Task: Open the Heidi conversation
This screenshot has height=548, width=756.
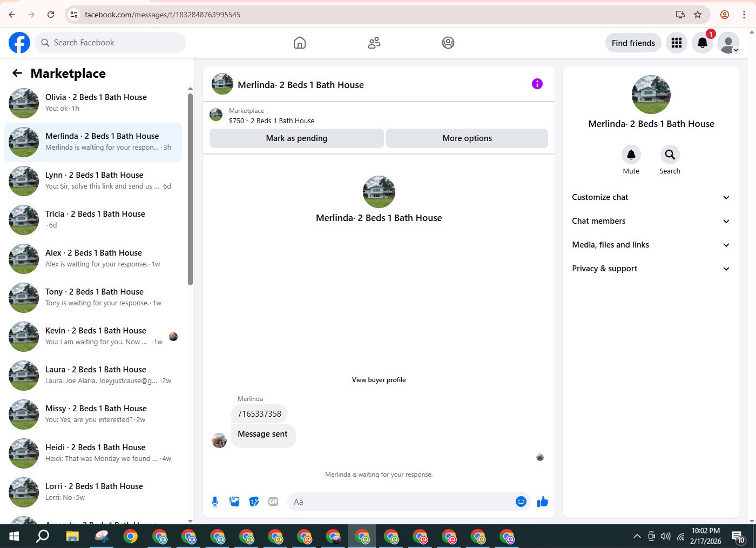Action: coord(93,453)
